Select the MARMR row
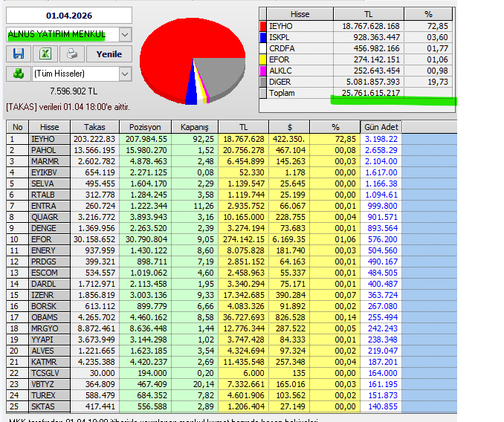 (x=231, y=161)
